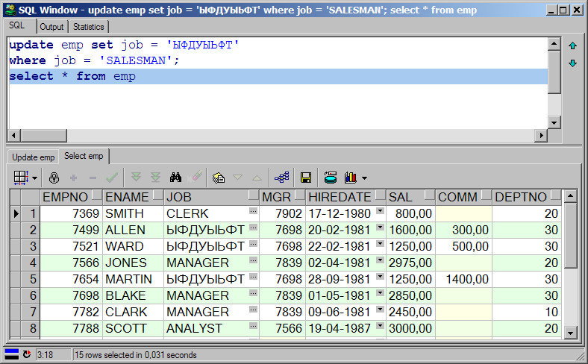Switch to the Update emp tab

click(34, 157)
